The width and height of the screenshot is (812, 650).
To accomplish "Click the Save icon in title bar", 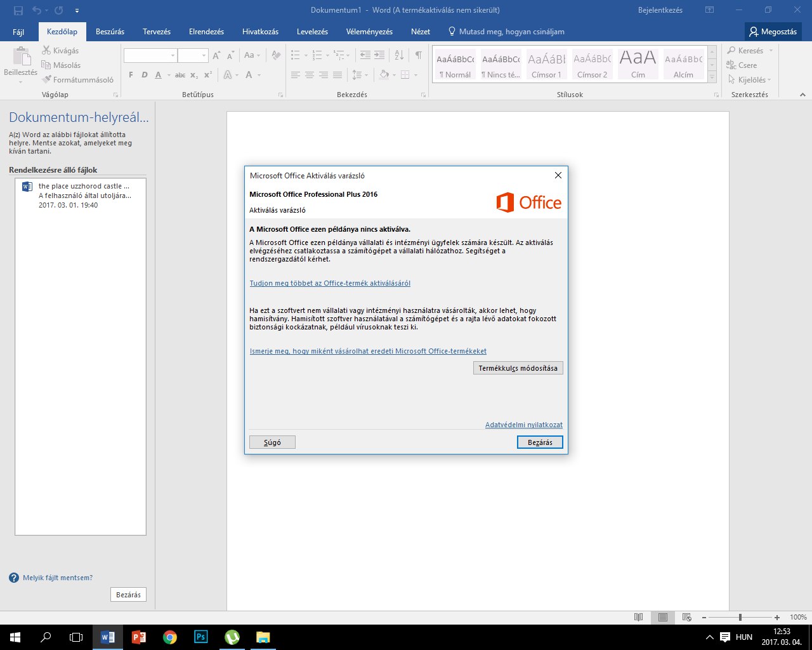I will click(18, 11).
